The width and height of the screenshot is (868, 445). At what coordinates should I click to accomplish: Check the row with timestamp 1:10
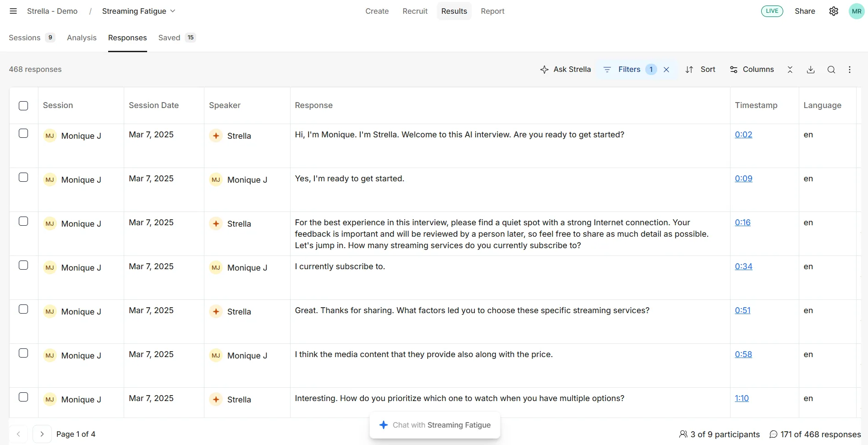[x=23, y=397]
